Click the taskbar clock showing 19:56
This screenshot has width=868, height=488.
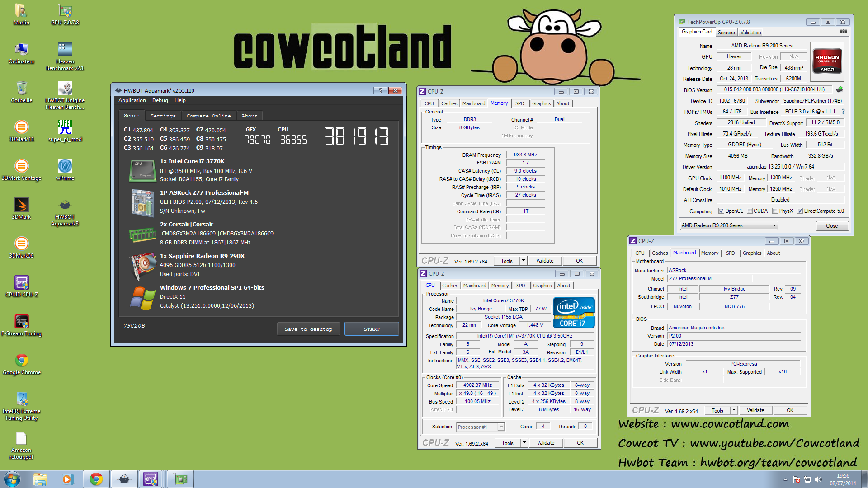click(843, 479)
